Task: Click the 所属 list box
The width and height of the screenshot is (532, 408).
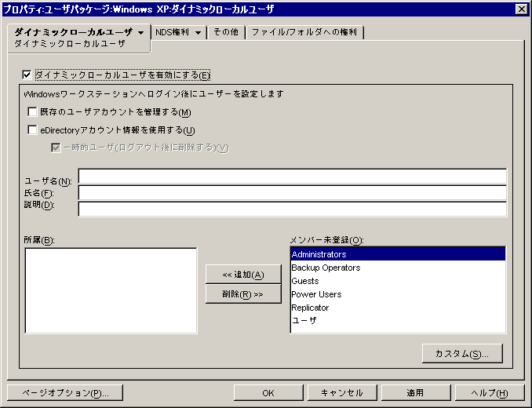Action: (x=111, y=290)
